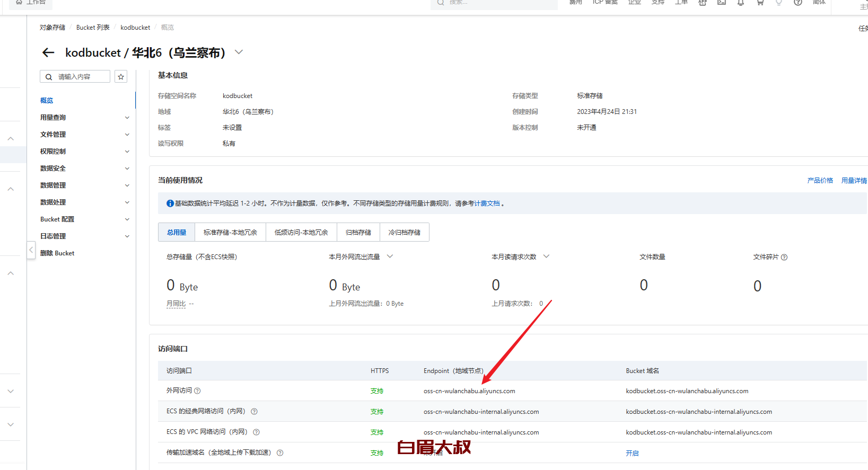Click the 支持 HTTPS value in 外网访问 row
This screenshot has height=470, width=868.
[x=377, y=392]
